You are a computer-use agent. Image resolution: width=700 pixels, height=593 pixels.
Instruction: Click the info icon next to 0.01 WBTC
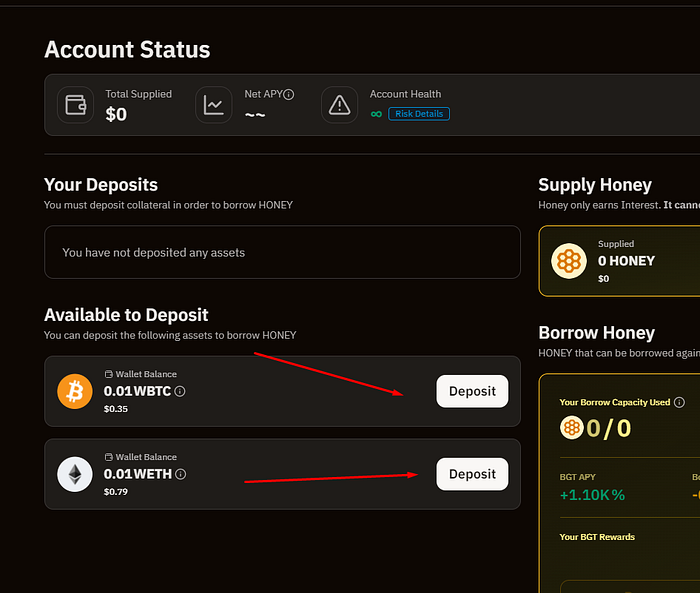[180, 392]
